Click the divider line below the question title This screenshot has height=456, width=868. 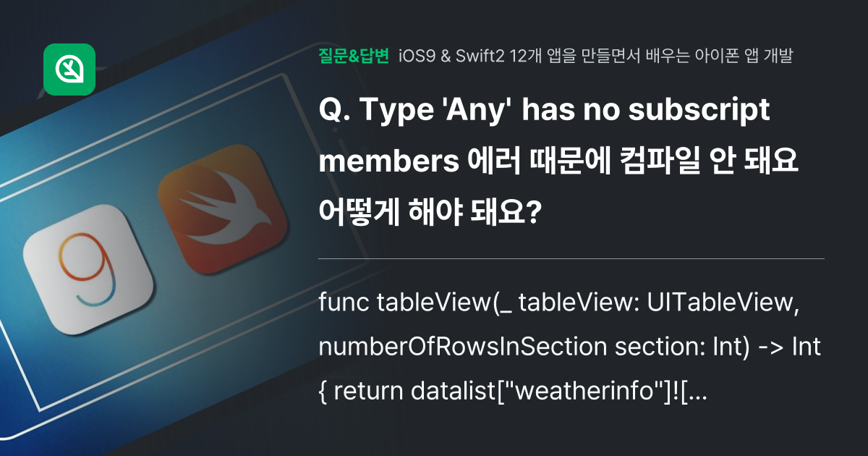pos(571,258)
